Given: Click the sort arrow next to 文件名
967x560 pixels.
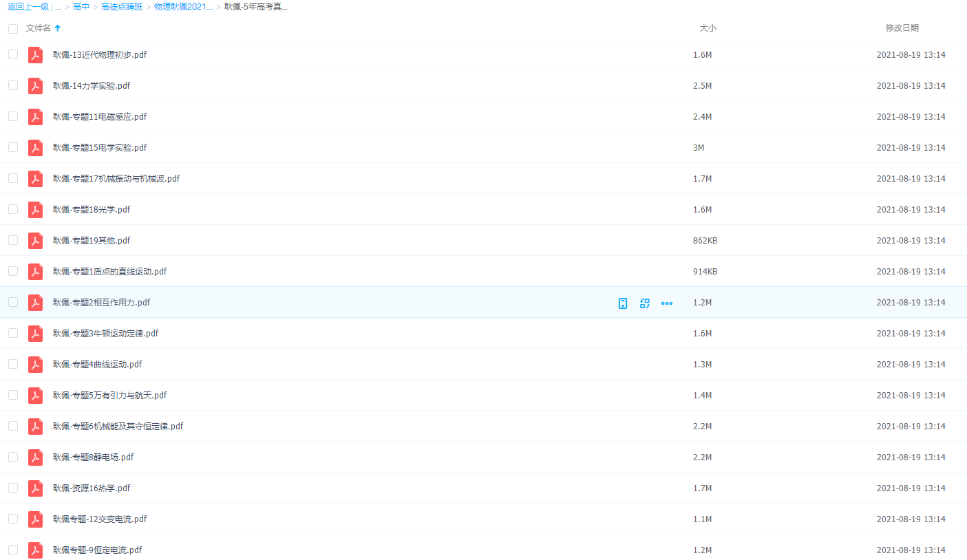Looking at the screenshot, I should 58,28.
